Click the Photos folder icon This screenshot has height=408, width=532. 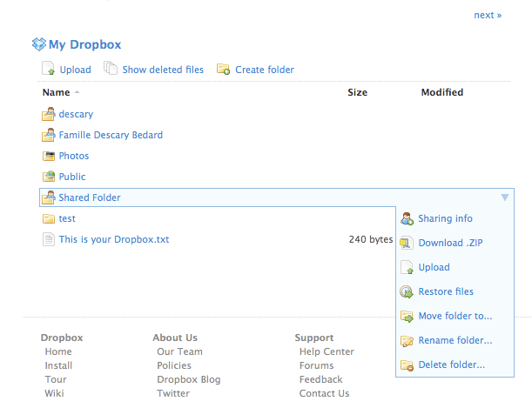pos(49,156)
